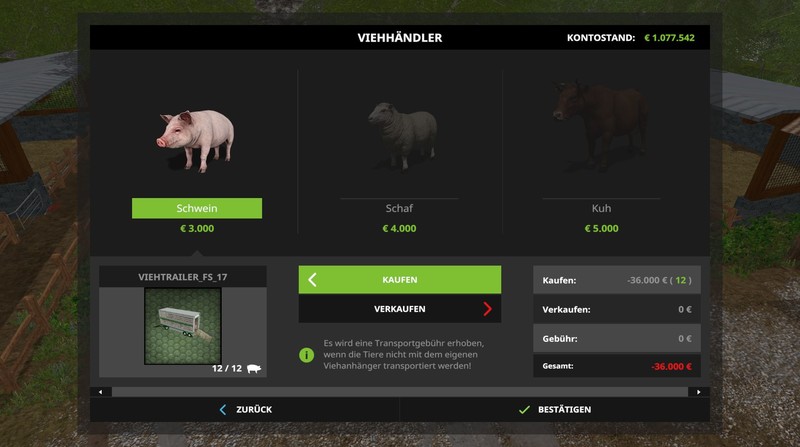The image size is (800, 447).
Task: Click the Verkaufen button
Action: pyautogui.click(x=399, y=309)
